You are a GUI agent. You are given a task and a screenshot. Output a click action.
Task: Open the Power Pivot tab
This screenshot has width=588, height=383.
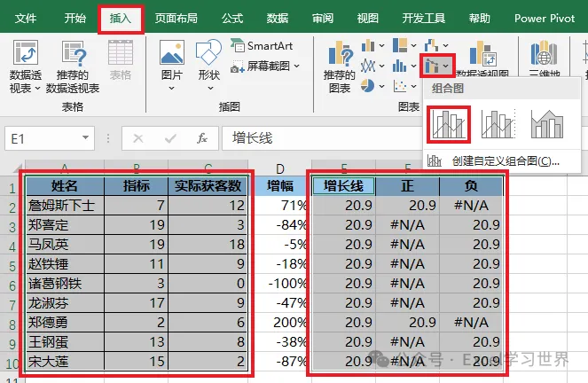(545, 18)
